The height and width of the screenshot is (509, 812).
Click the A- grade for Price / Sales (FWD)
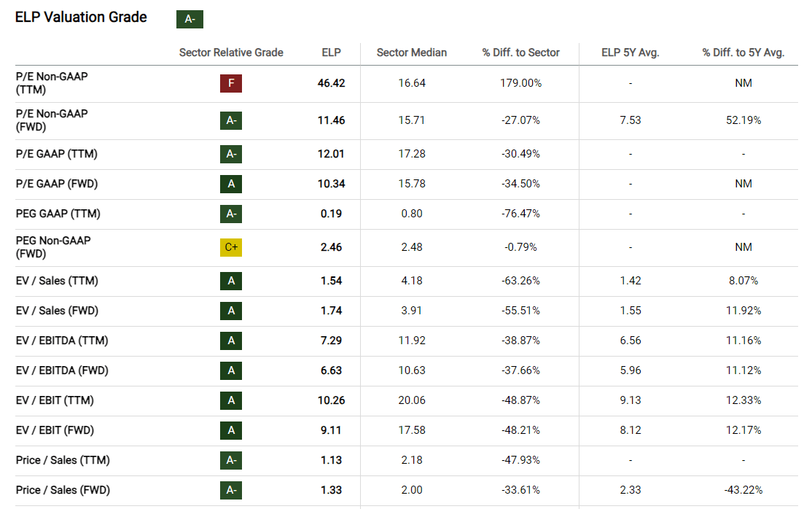tap(231, 490)
